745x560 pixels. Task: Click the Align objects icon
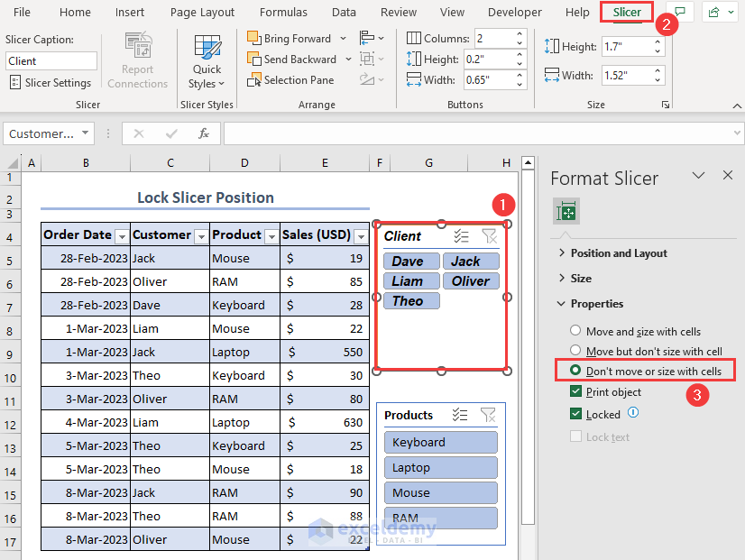click(367, 38)
